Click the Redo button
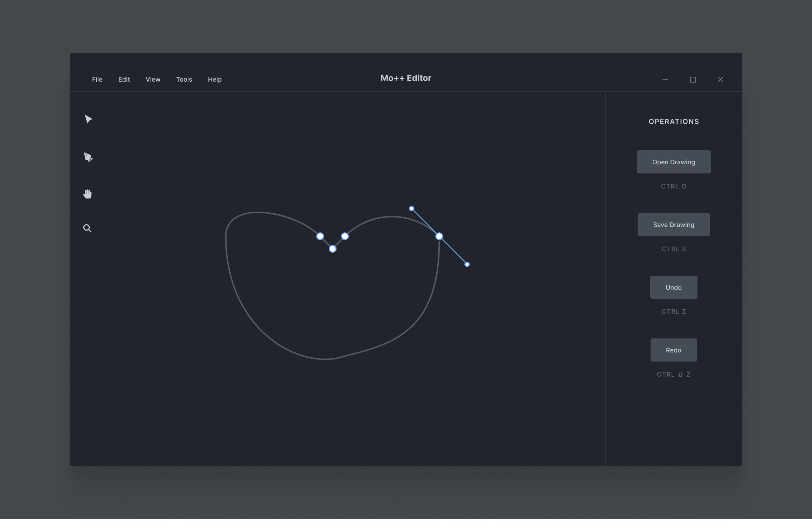 pyautogui.click(x=673, y=350)
